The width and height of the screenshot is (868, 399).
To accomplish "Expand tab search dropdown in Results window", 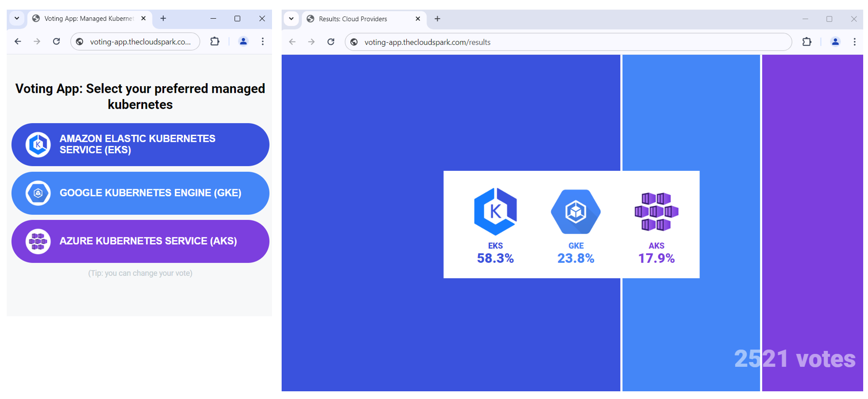I will click(x=291, y=19).
